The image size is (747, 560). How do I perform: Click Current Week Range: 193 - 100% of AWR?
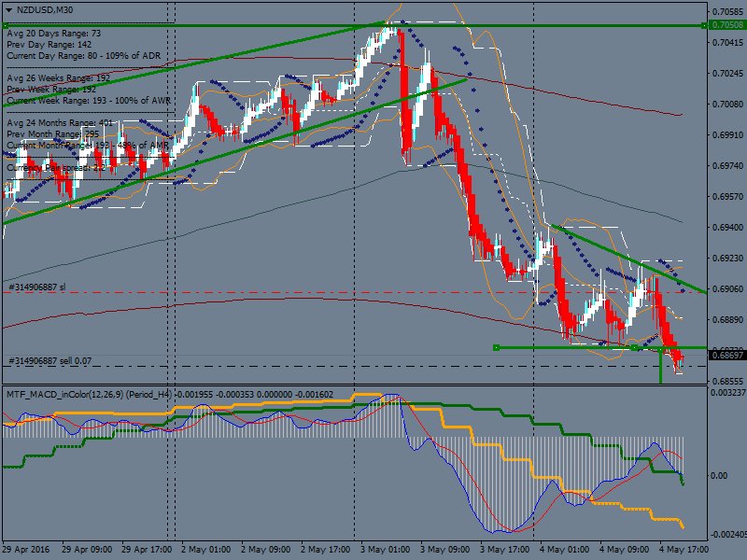pos(89,101)
